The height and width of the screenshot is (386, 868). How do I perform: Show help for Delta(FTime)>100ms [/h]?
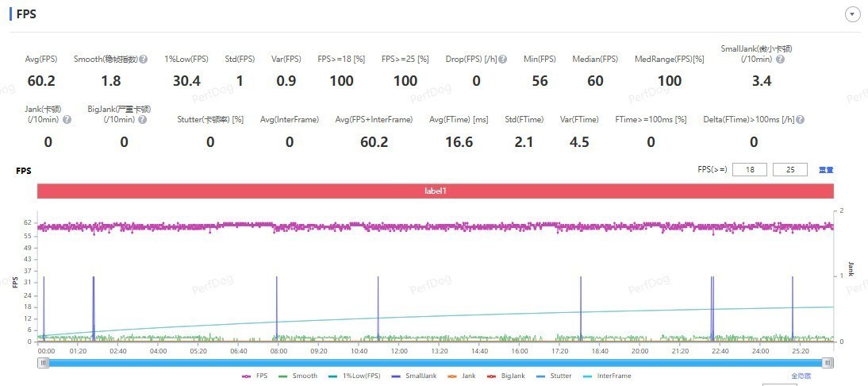[801, 119]
